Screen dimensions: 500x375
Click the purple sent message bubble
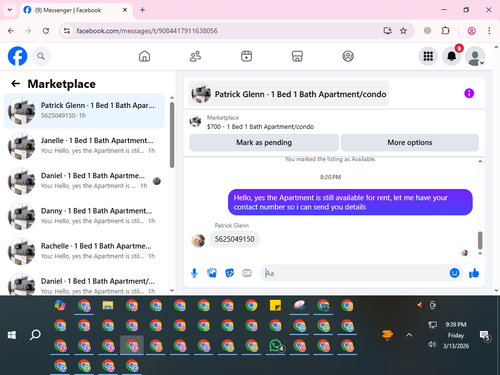point(350,202)
